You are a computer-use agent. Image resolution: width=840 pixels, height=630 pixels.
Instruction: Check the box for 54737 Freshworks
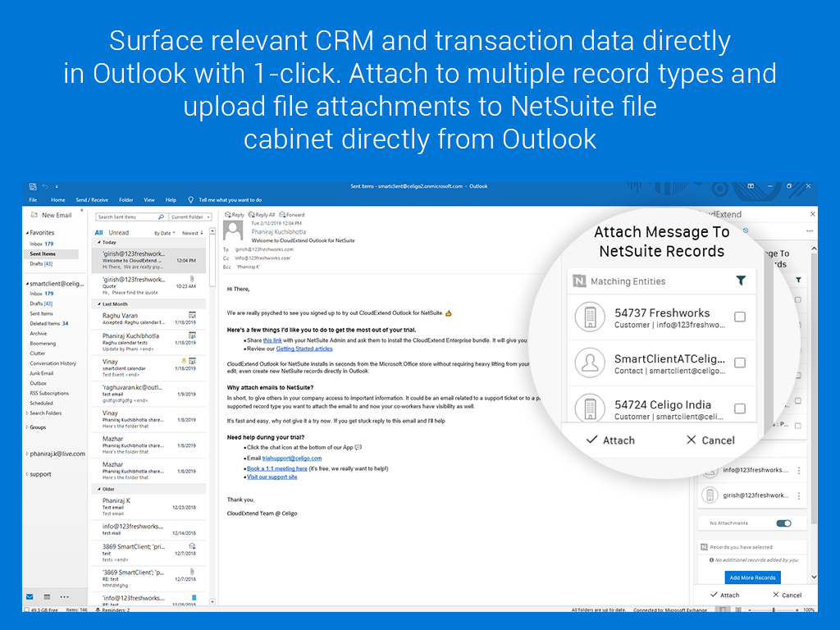740,317
